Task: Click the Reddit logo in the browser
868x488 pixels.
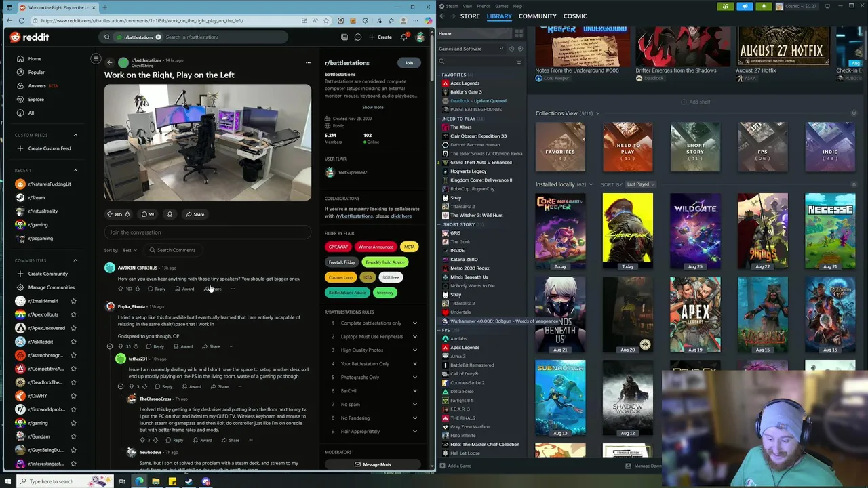Action: 29,37
